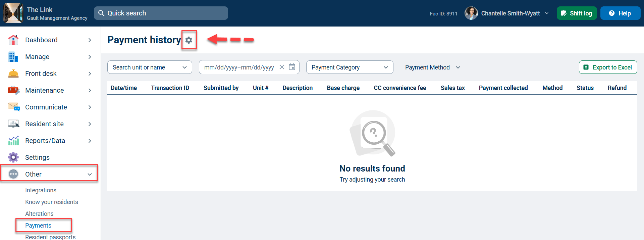This screenshot has width=644, height=240.
Task: Click the Other ellipsis icon
Action: click(x=13, y=174)
